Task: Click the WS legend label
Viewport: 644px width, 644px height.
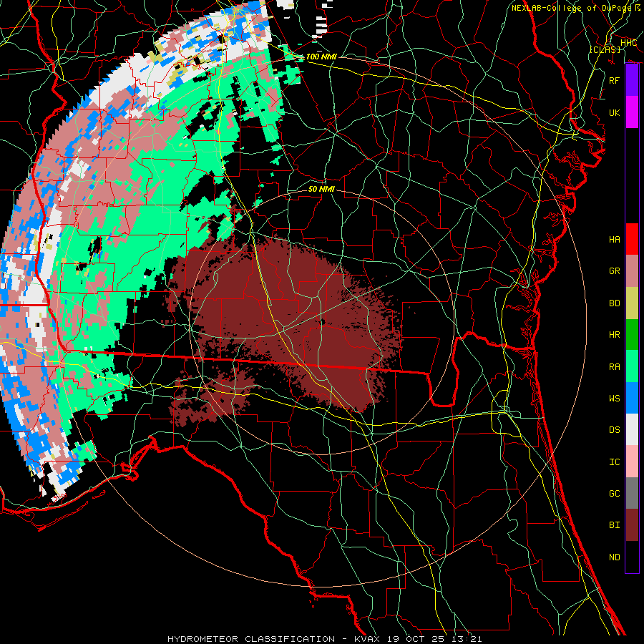Action: (x=615, y=399)
